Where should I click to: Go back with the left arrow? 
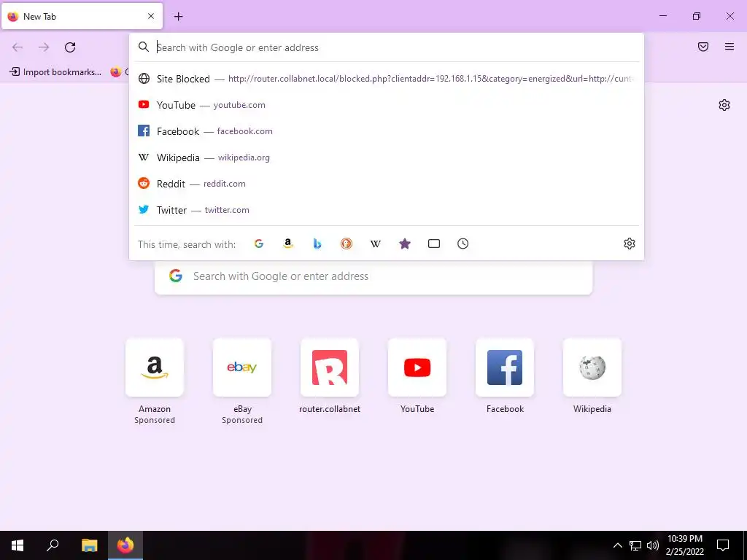pyautogui.click(x=18, y=47)
